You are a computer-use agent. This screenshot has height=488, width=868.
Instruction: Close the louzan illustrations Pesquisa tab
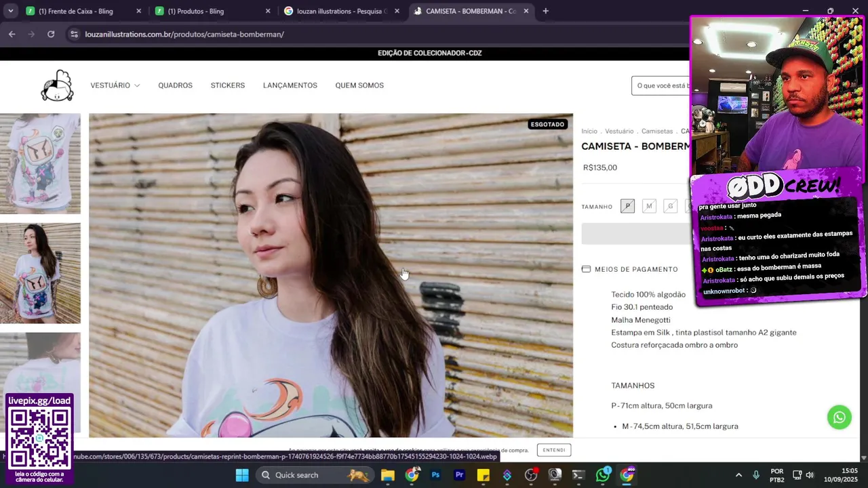point(397,11)
